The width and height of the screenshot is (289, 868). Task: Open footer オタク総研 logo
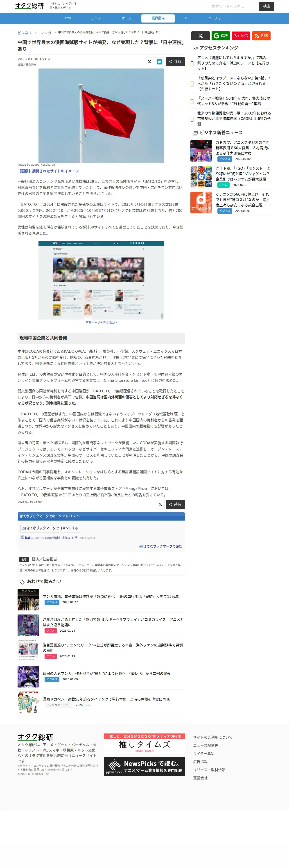(36, 737)
